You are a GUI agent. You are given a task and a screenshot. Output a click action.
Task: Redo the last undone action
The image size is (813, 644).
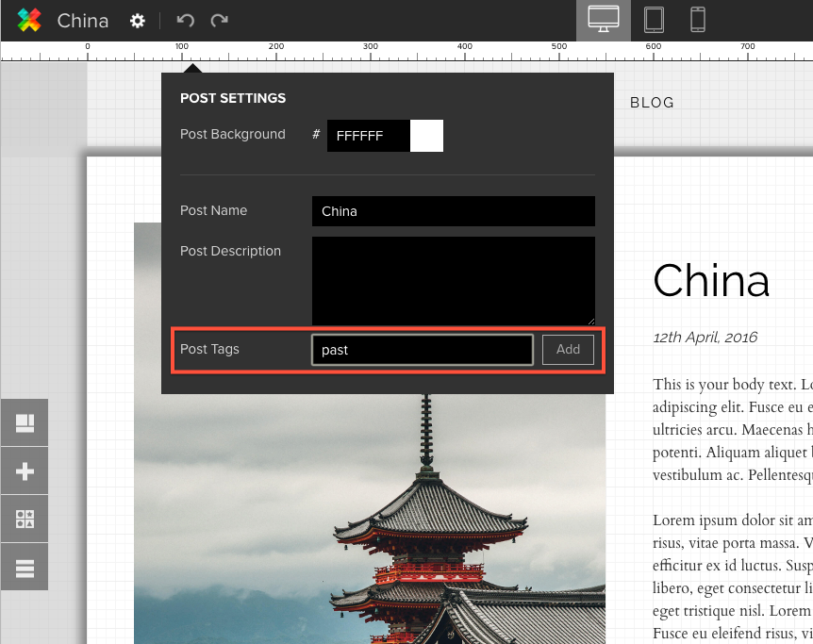tap(219, 21)
